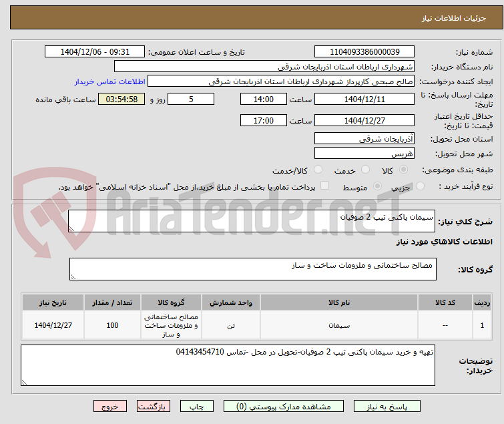Click the goods code cell showing --

[x=445, y=325]
